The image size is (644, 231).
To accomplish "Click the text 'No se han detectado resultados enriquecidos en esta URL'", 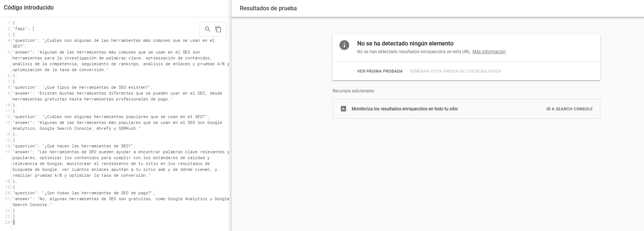I will pos(414,52).
